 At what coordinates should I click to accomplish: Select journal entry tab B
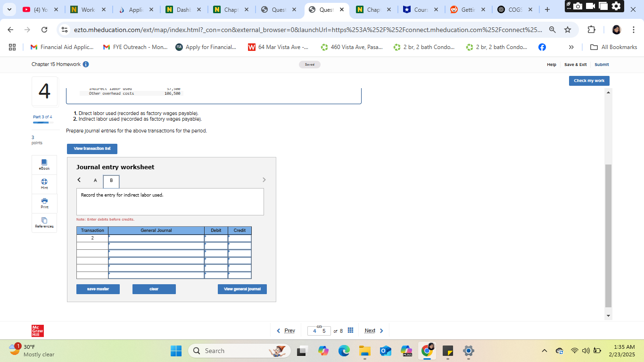111,181
